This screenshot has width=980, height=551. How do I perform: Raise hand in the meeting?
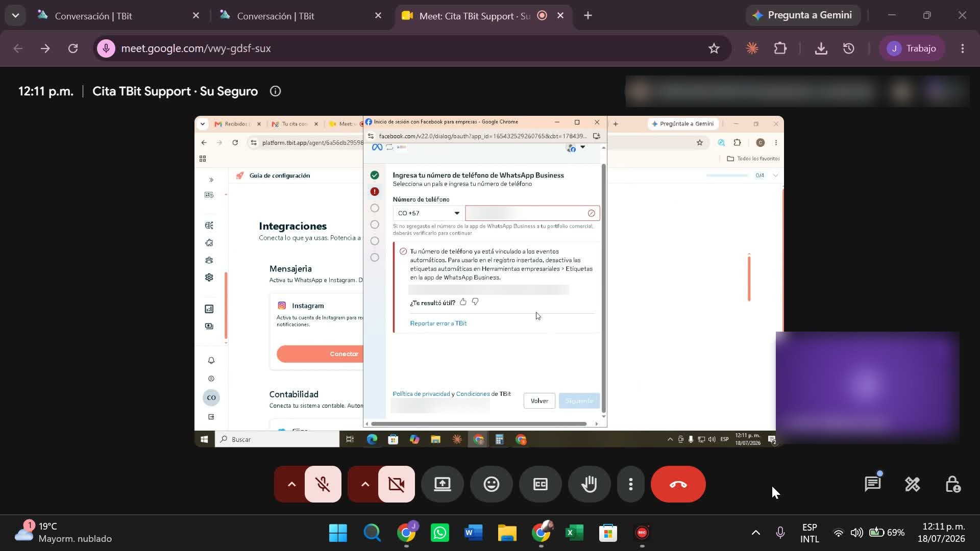point(589,484)
